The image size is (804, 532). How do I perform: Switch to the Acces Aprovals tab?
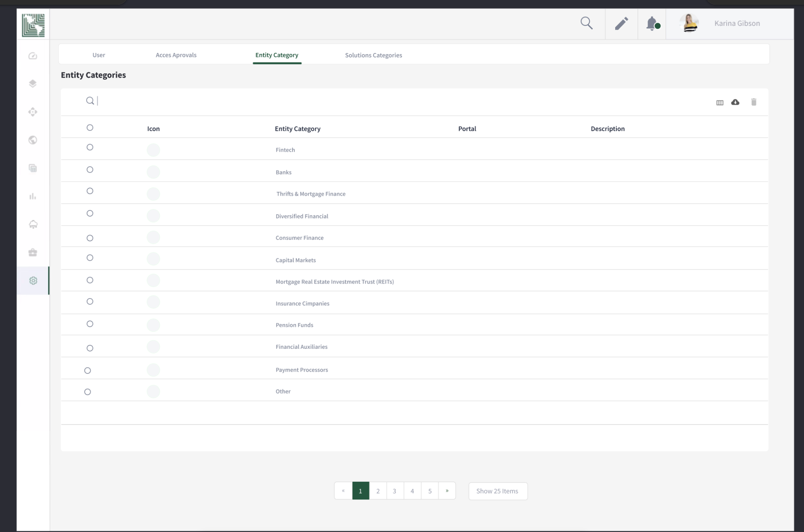tap(176, 55)
